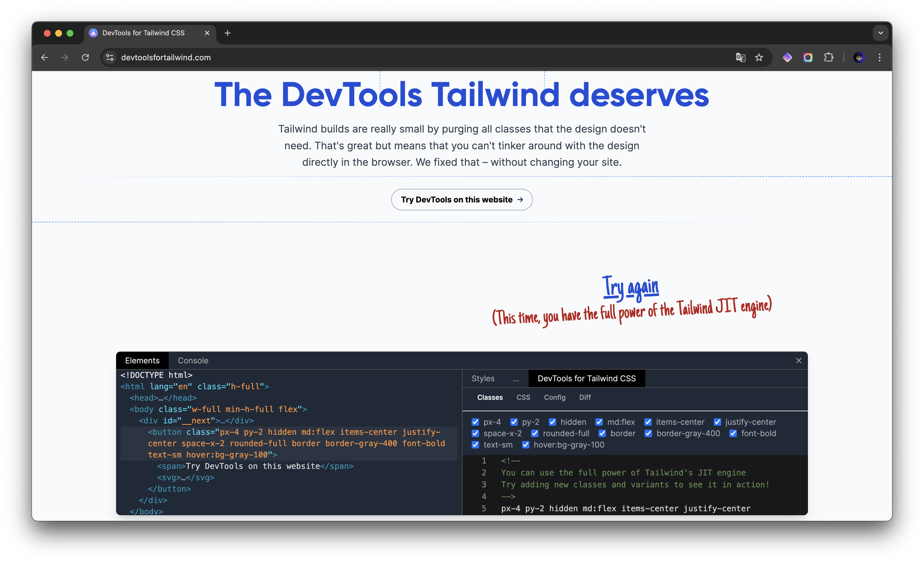Open Chrome three-dot menu
This screenshot has height=563, width=924.
(879, 57)
